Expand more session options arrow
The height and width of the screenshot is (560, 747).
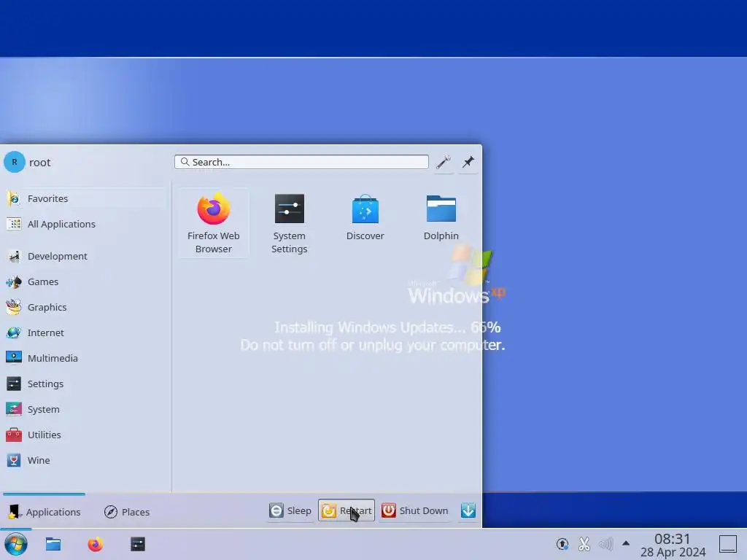[x=468, y=510]
